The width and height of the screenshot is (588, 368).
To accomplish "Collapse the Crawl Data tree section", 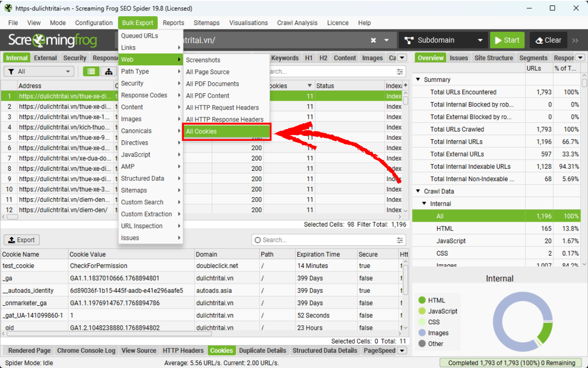I will (418, 191).
